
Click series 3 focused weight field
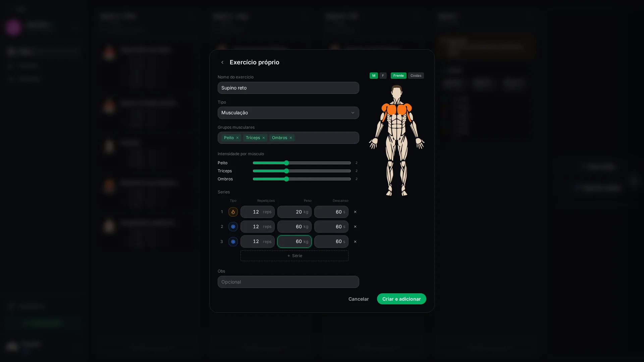click(294, 242)
